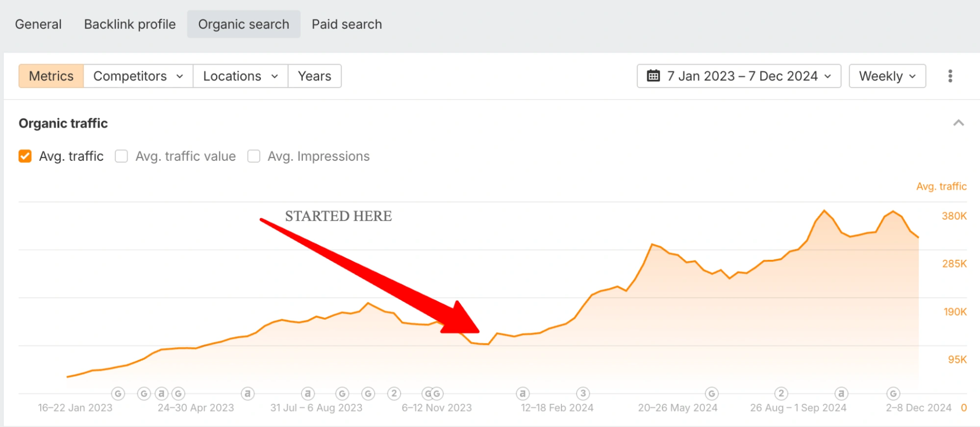This screenshot has width=980, height=427.
Task: Enable the Avg. traffic value checkbox
Action: [121, 156]
